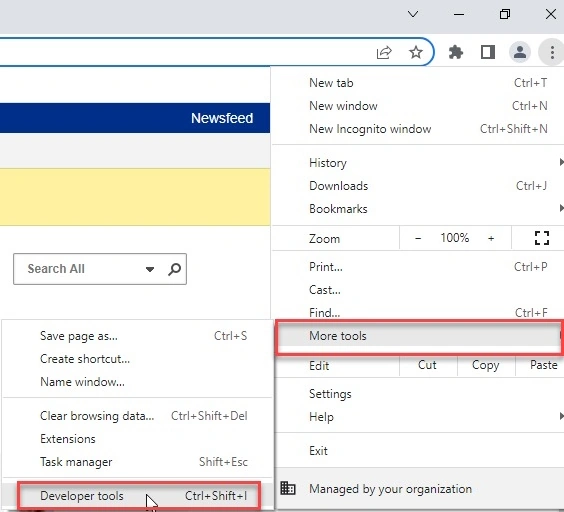Open the profile avatar icon
Screen dimensions: 564x512
pos(519,53)
